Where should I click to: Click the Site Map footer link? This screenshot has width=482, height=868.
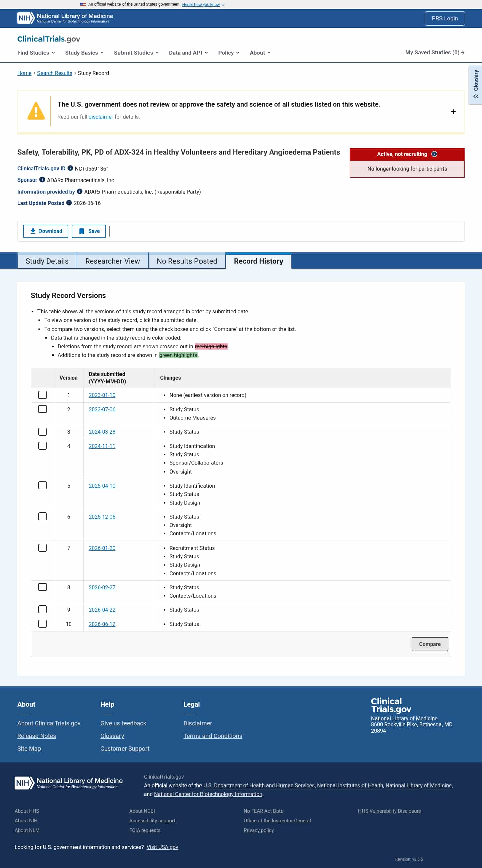(29, 749)
